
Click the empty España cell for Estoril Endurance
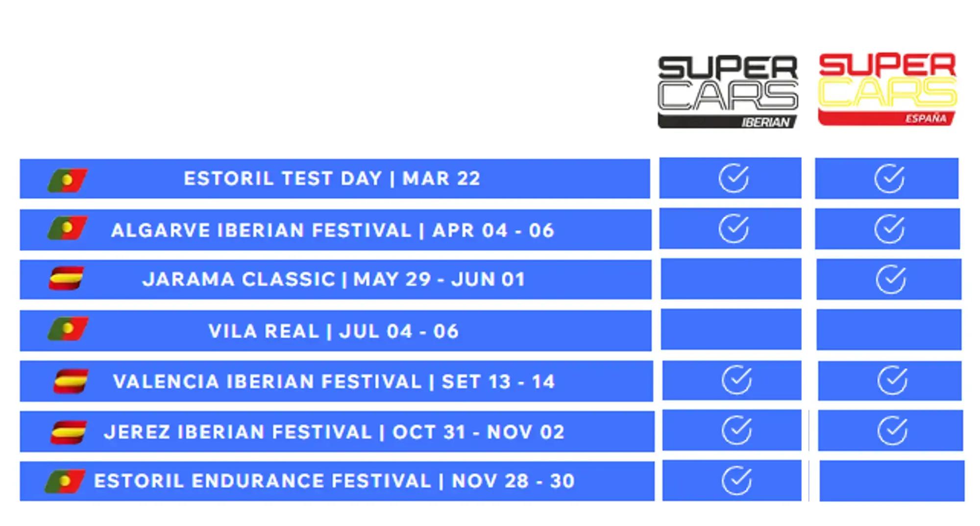892,481
